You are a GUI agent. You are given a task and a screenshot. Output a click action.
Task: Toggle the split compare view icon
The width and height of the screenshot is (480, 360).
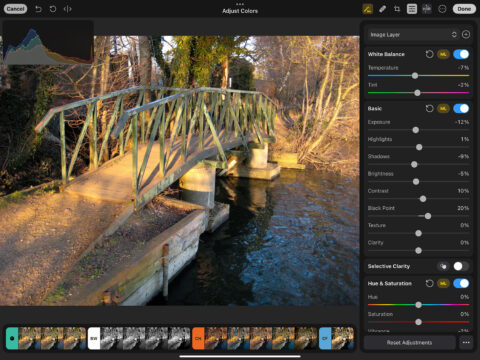coord(67,9)
